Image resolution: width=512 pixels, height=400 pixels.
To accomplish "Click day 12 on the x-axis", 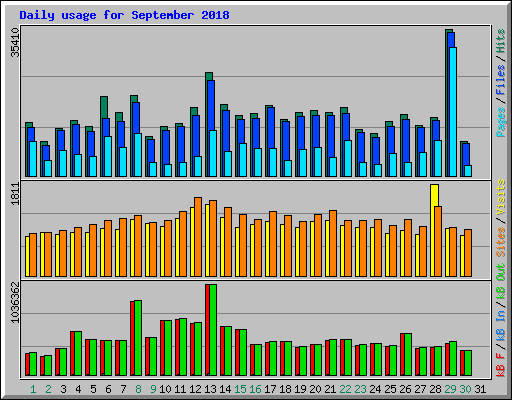I will pos(195,389).
